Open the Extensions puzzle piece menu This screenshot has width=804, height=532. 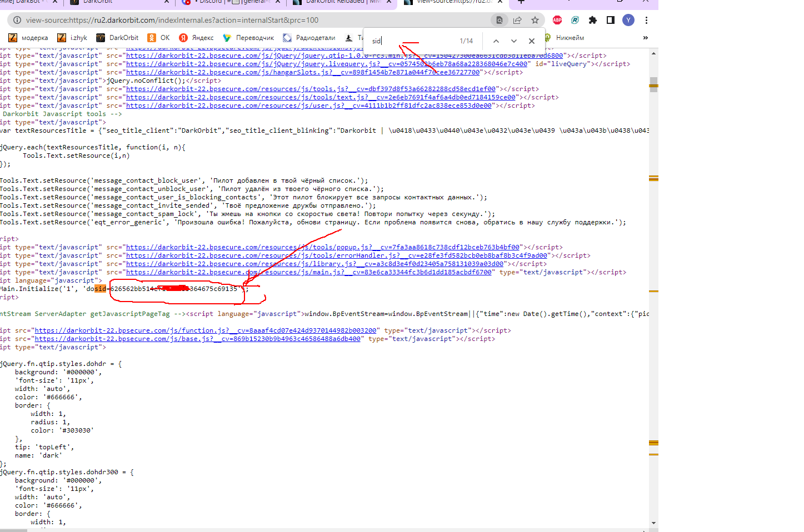click(593, 20)
